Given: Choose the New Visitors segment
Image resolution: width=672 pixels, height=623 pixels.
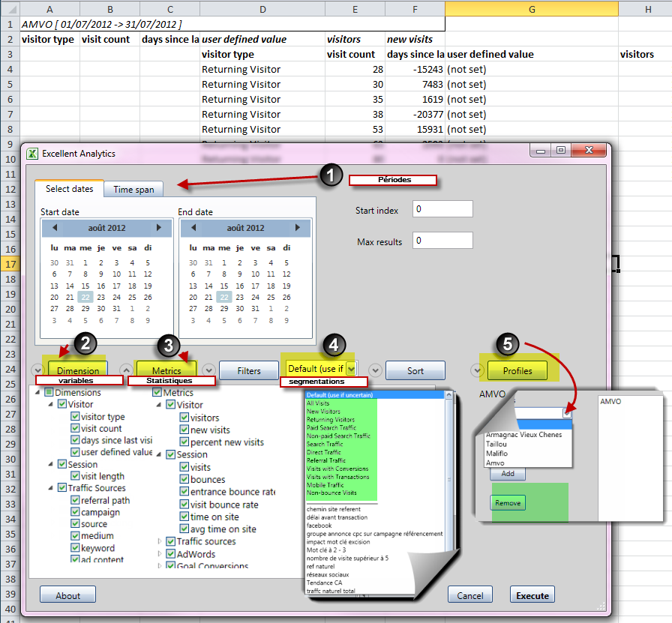Looking at the screenshot, I should pos(323,412).
